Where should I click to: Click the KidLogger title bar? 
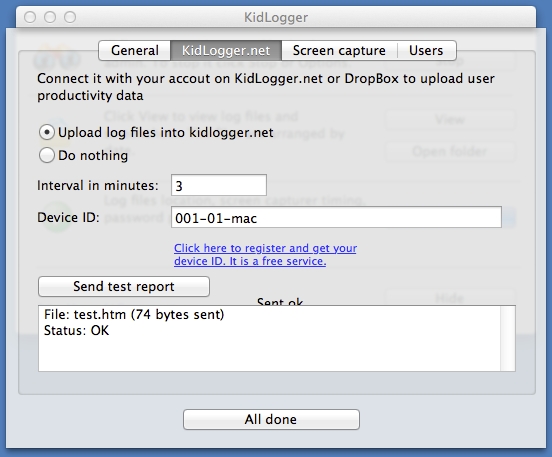[276, 17]
